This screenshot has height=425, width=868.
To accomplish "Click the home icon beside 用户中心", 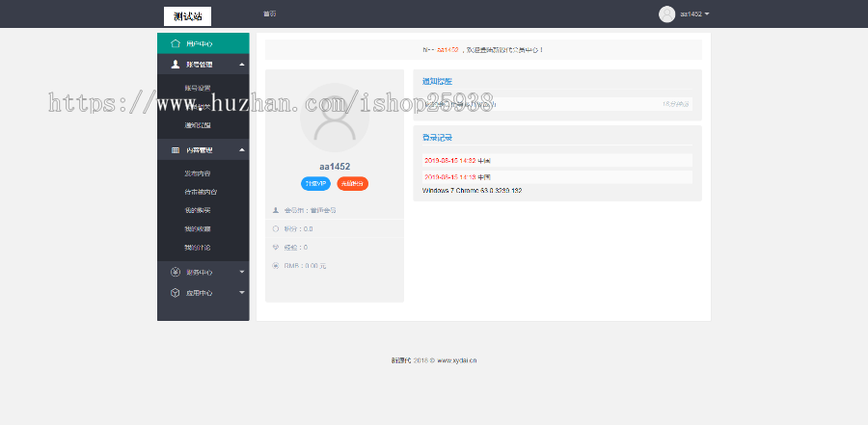I will [x=176, y=43].
